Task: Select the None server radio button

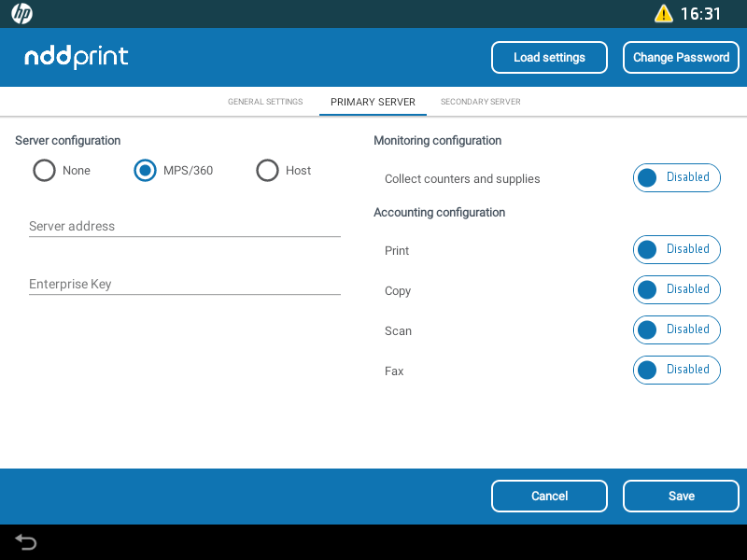Action: tap(44, 171)
